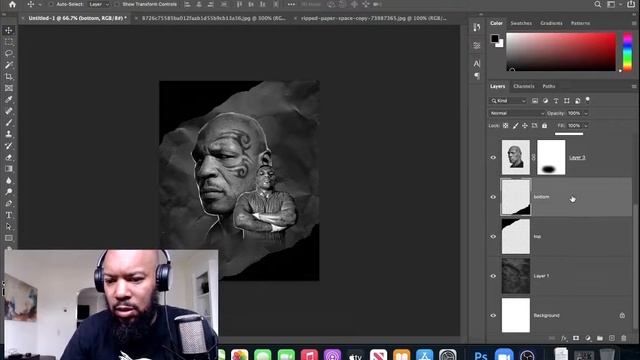Select the Crop tool
The width and height of the screenshot is (640, 360).
click(9, 76)
